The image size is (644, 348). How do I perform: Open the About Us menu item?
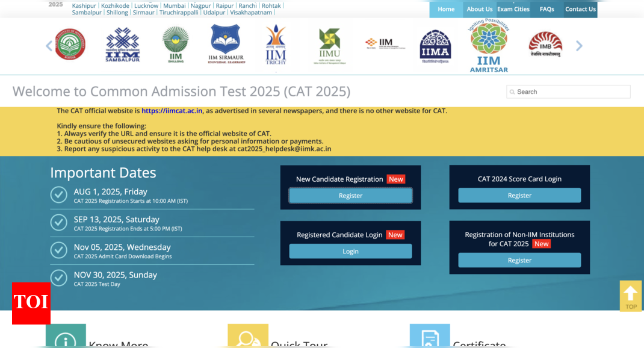tap(480, 9)
